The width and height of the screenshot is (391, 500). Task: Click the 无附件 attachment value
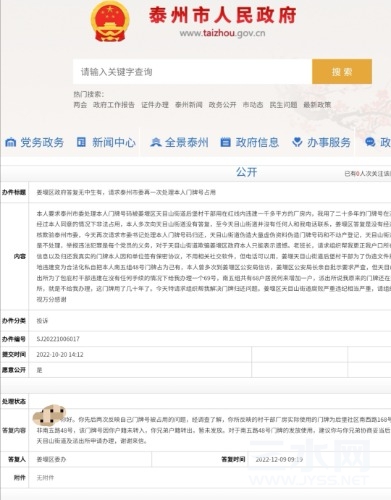coord(45,478)
